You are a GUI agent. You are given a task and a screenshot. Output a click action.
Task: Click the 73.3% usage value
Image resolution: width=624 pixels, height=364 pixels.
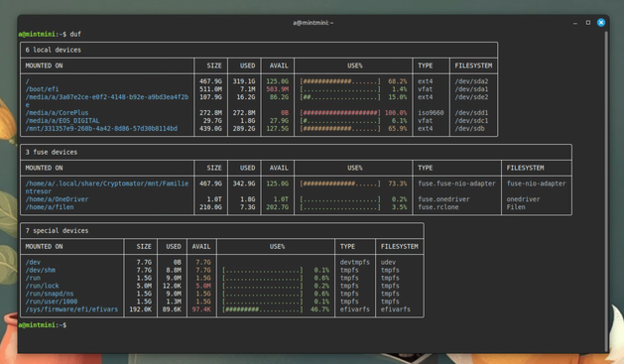(x=398, y=183)
